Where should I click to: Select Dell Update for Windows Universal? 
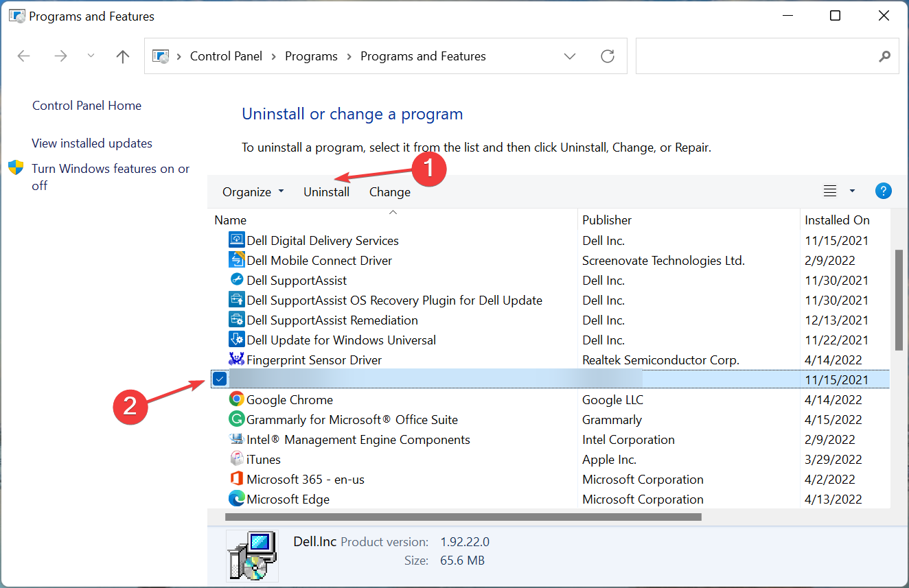[x=549, y=340]
